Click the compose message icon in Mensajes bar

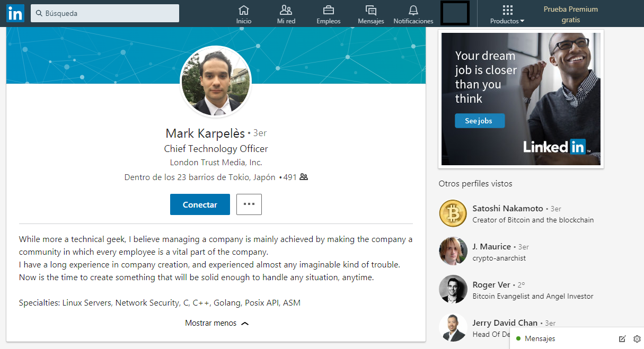click(622, 338)
